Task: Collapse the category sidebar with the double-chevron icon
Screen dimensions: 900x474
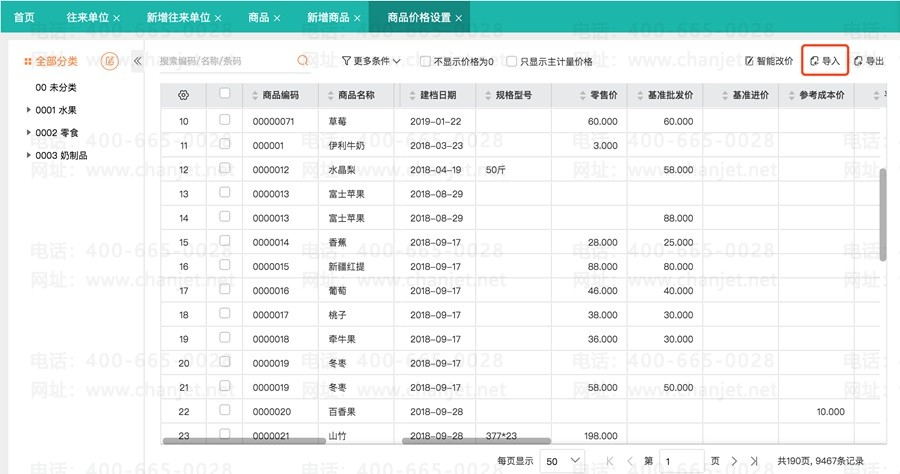Action: (x=138, y=61)
